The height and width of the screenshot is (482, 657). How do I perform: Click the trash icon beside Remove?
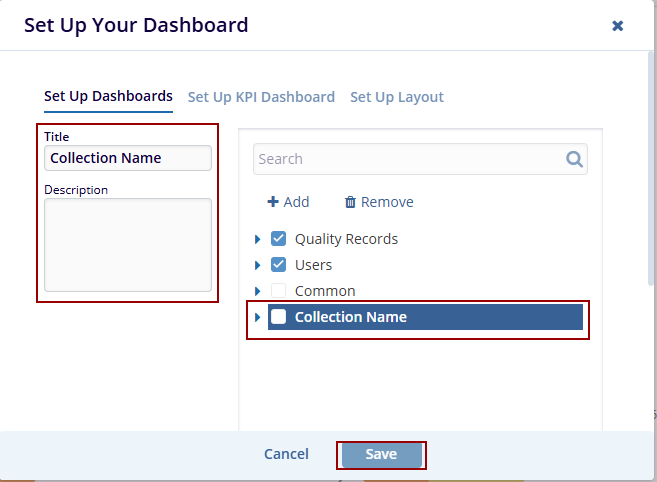pyautogui.click(x=350, y=202)
